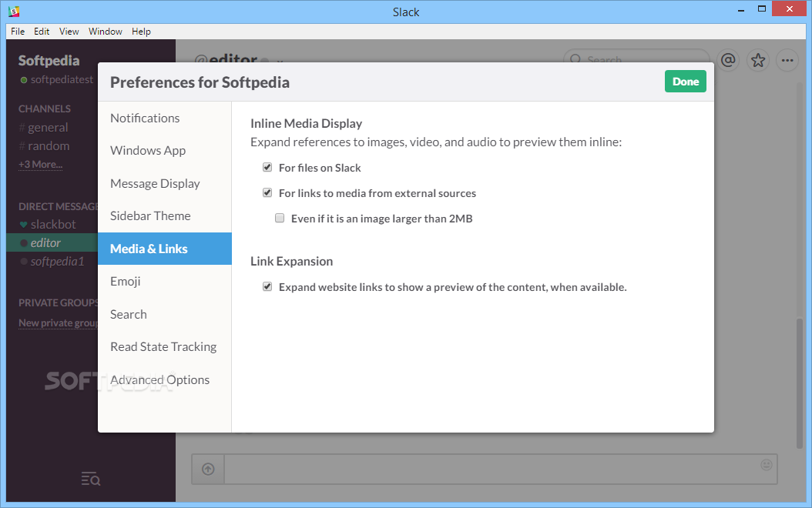The image size is (812, 508).
Task: Click into the message input field
Action: tap(500, 470)
